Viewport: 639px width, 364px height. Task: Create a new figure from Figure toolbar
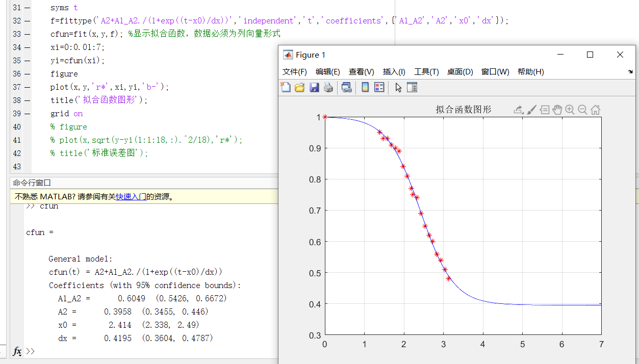tap(286, 87)
